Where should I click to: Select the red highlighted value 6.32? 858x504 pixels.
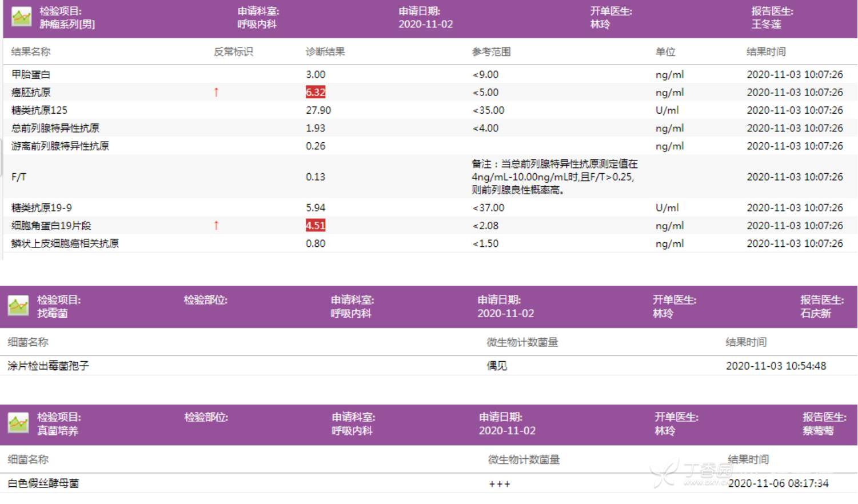click(316, 93)
